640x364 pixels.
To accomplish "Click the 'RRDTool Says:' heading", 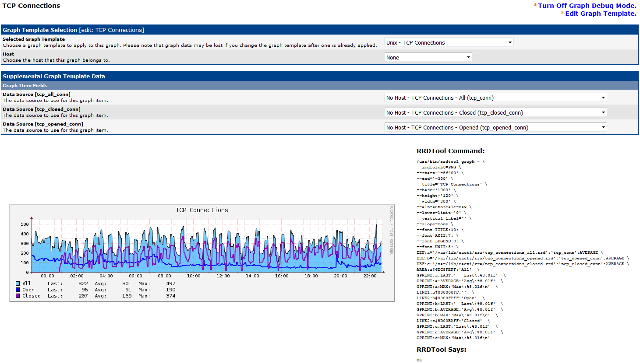I will pyautogui.click(x=442, y=350).
